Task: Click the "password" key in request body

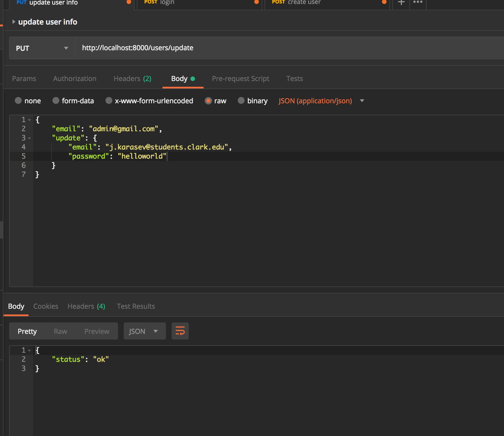Action: pyautogui.click(x=89, y=156)
